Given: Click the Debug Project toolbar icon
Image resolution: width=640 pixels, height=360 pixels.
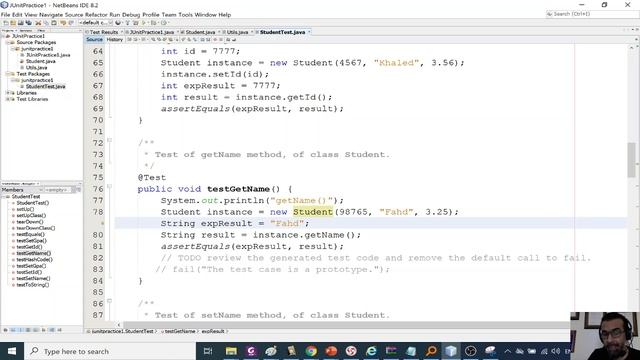Looking at the screenshot, I should point(154,23).
